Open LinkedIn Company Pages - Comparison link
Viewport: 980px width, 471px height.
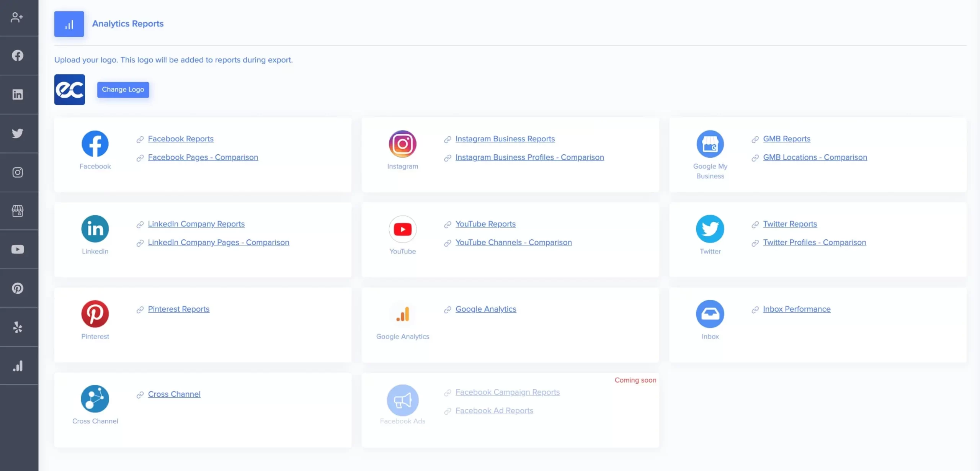click(x=219, y=242)
